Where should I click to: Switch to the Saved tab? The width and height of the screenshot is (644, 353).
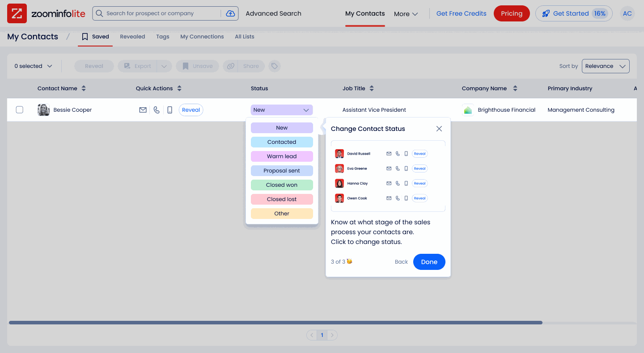pos(95,37)
